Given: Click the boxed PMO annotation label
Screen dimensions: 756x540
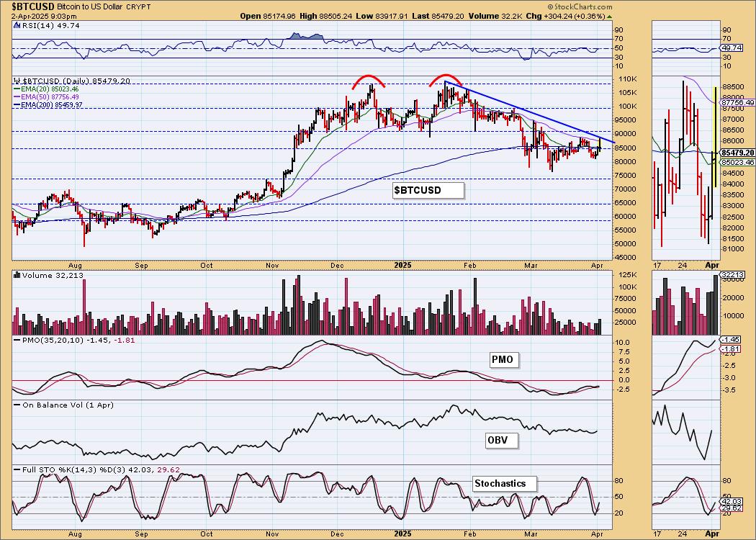Looking at the screenshot, I should [504, 360].
